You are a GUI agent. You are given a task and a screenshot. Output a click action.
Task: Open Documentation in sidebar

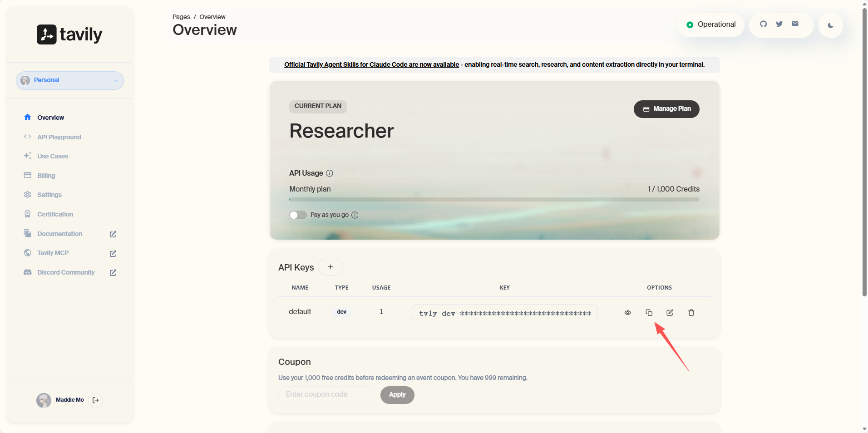[x=59, y=234]
